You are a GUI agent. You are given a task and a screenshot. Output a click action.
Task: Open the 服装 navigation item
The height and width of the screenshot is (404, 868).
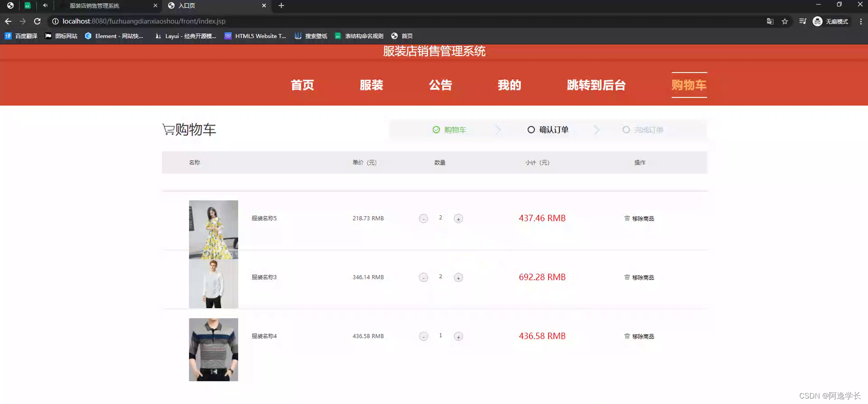click(372, 85)
